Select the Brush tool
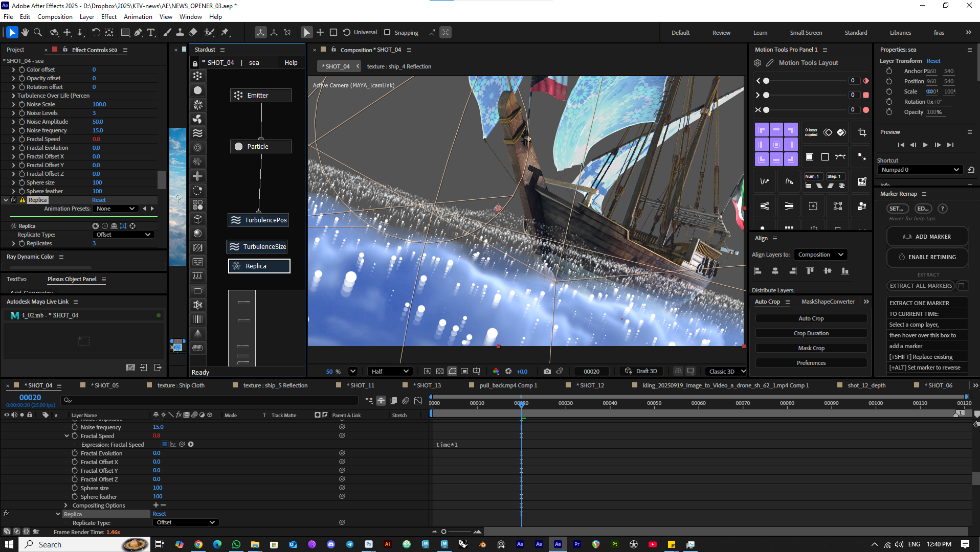The height and width of the screenshot is (552, 980). [x=167, y=32]
